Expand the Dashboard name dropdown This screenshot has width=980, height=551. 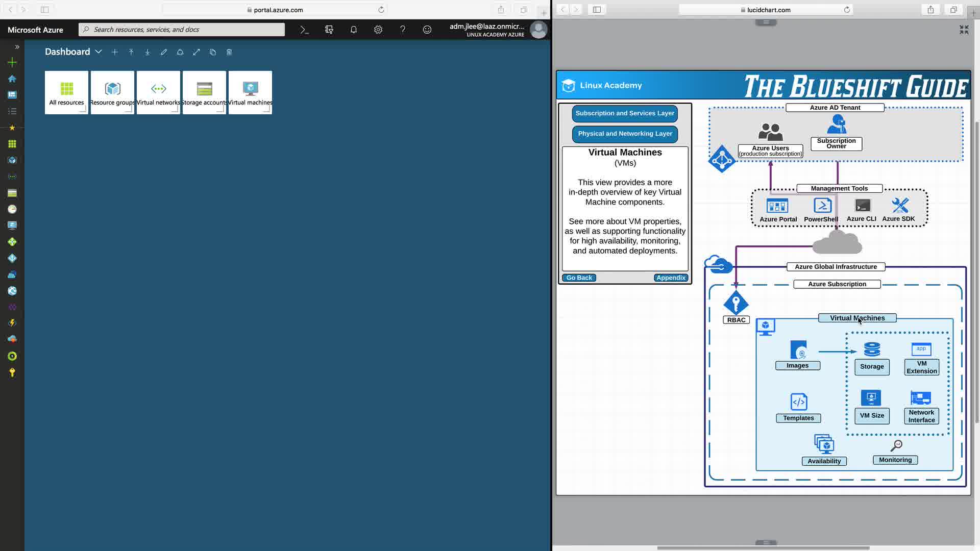(x=99, y=52)
